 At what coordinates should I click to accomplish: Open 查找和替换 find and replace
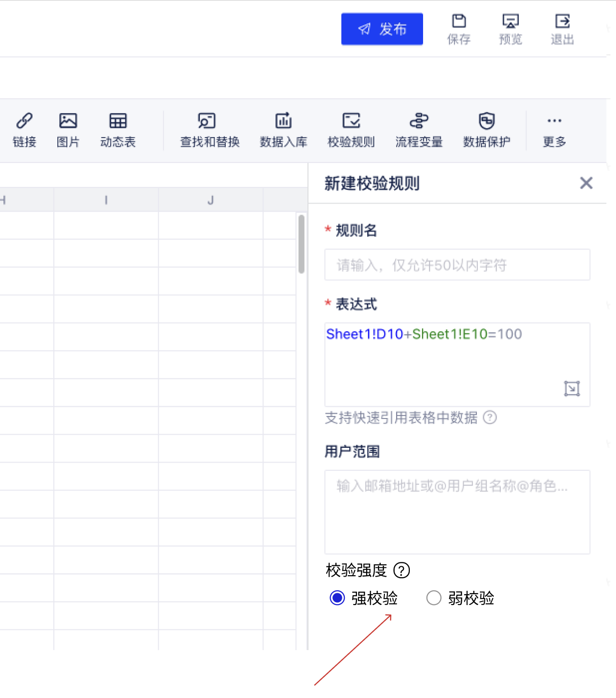point(210,129)
